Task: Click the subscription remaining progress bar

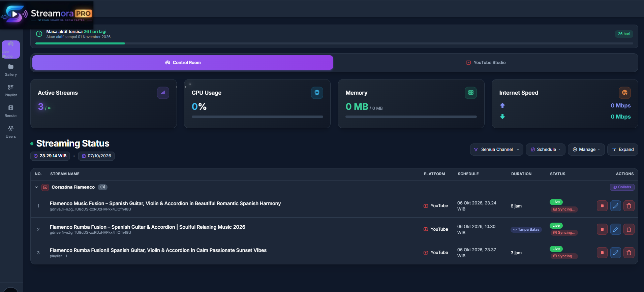Action: (334, 43)
